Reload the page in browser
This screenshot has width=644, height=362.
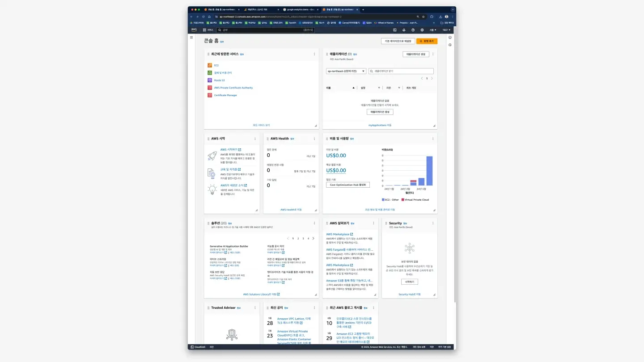point(203,17)
